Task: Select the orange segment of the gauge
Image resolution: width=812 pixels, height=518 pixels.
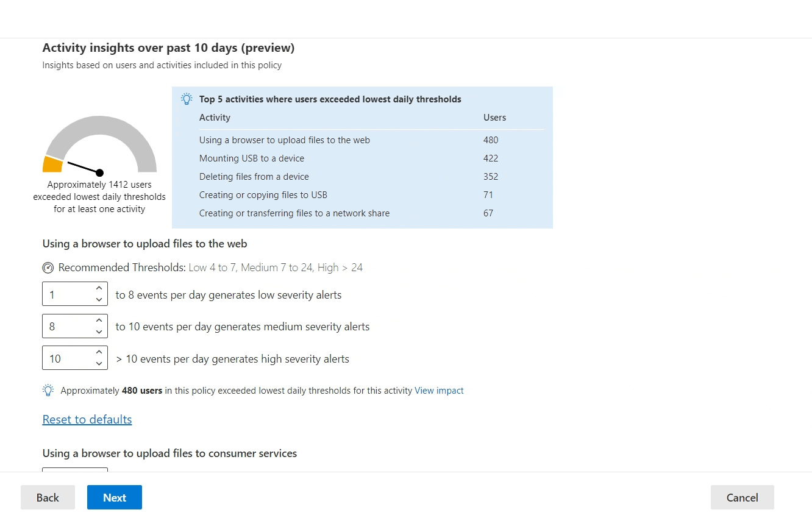Action: tap(53, 165)
